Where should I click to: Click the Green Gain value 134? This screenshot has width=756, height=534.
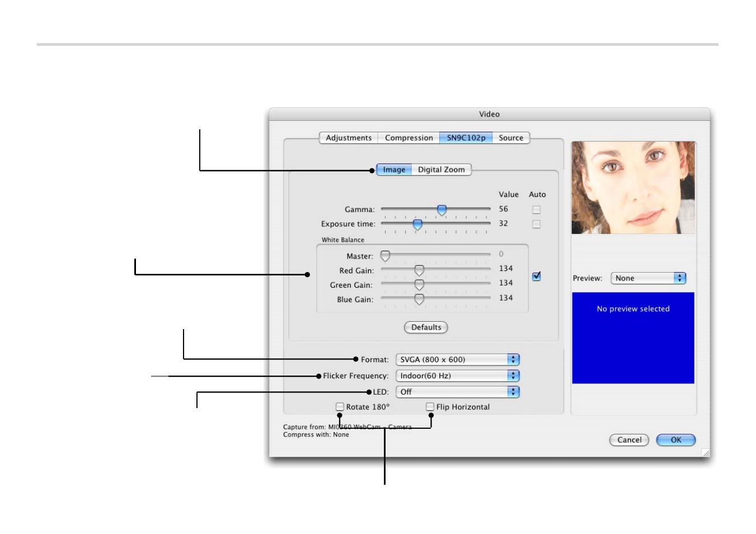(506, 283)
